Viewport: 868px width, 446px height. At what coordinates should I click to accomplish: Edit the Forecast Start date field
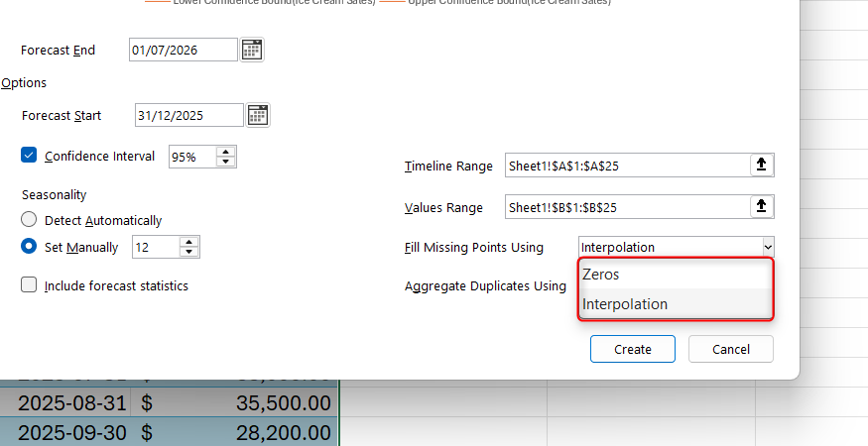click(189, 115)
